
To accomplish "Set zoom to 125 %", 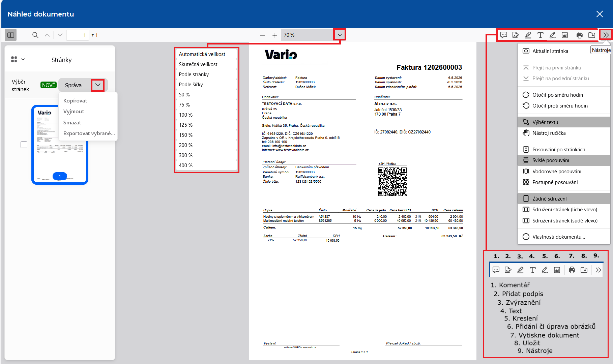I will (206, 125).
